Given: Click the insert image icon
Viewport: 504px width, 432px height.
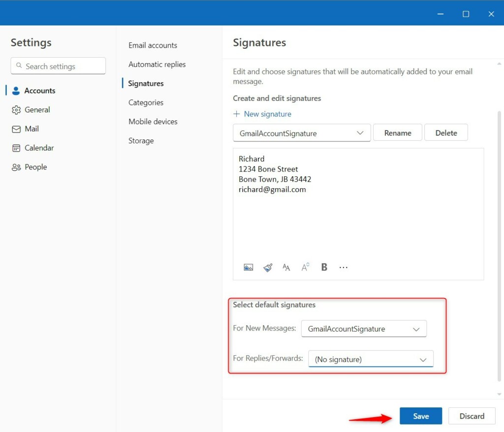Looking at the screenshot, I should click(x=248, y=267).
